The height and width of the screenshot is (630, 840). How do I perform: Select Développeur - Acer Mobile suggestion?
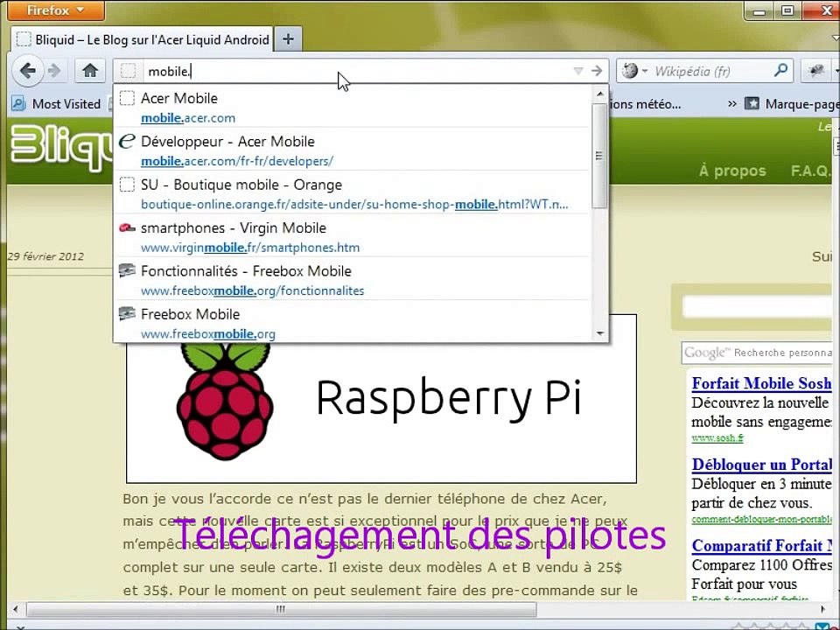coord(352,150)
